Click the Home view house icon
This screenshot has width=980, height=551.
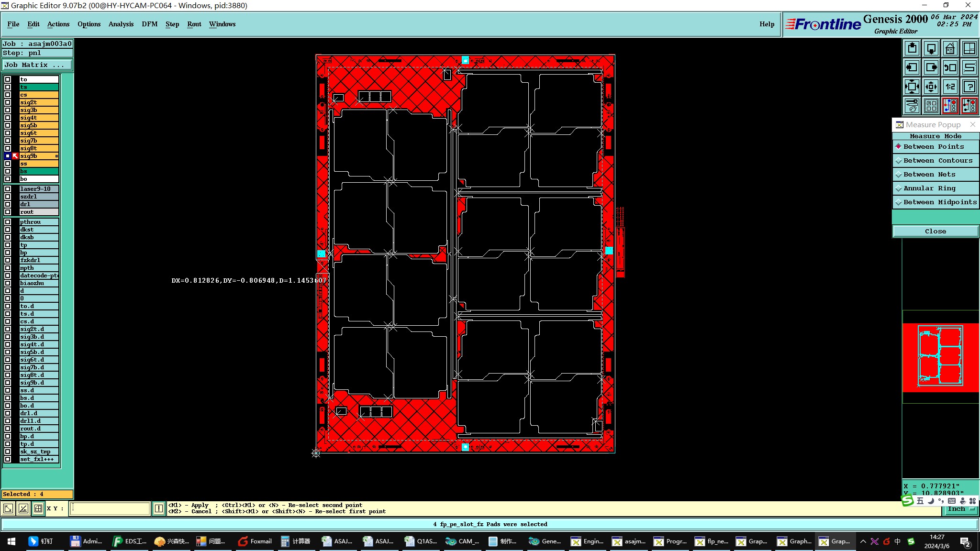click(x=950, y=48)
